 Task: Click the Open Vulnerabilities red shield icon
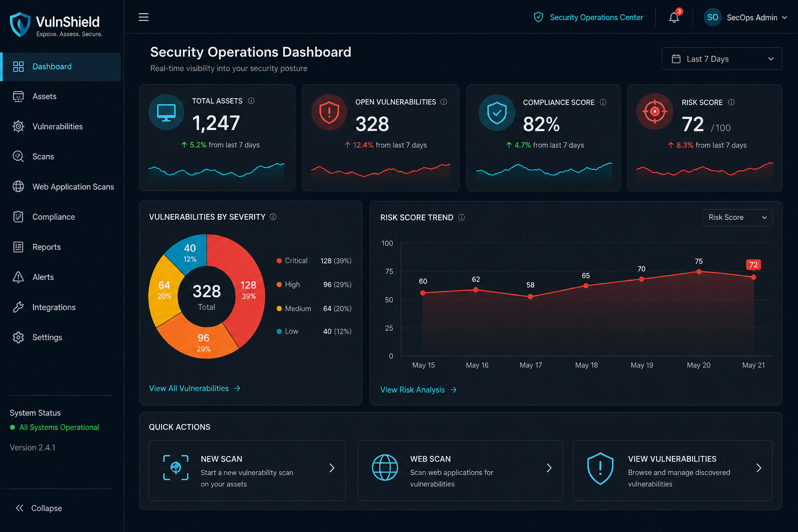(x=329, y=112)
